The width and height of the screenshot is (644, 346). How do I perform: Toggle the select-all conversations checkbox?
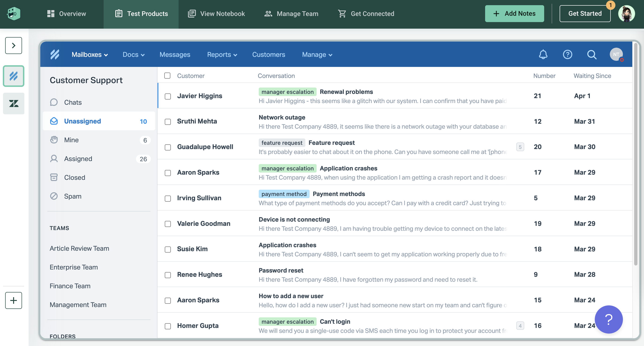(x=167, y=76)
